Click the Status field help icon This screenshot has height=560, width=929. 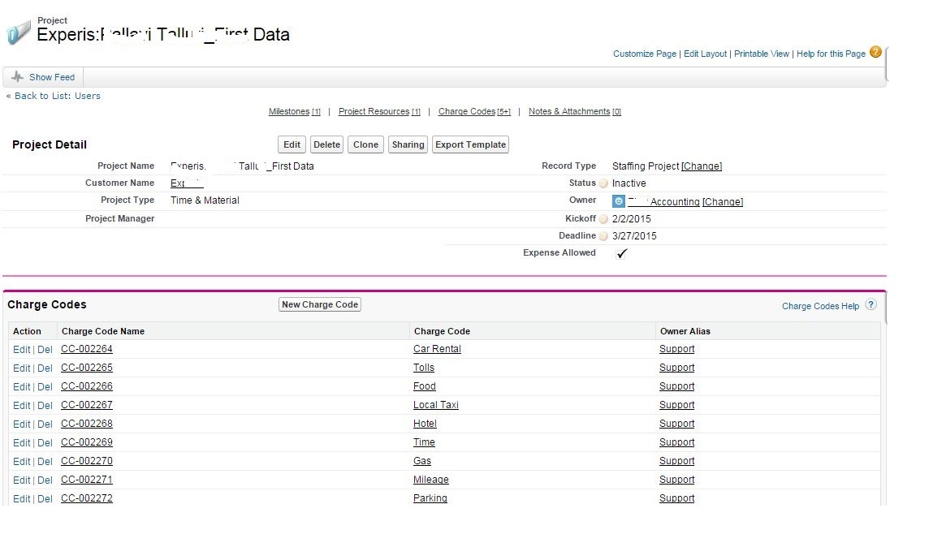point(603,184)
